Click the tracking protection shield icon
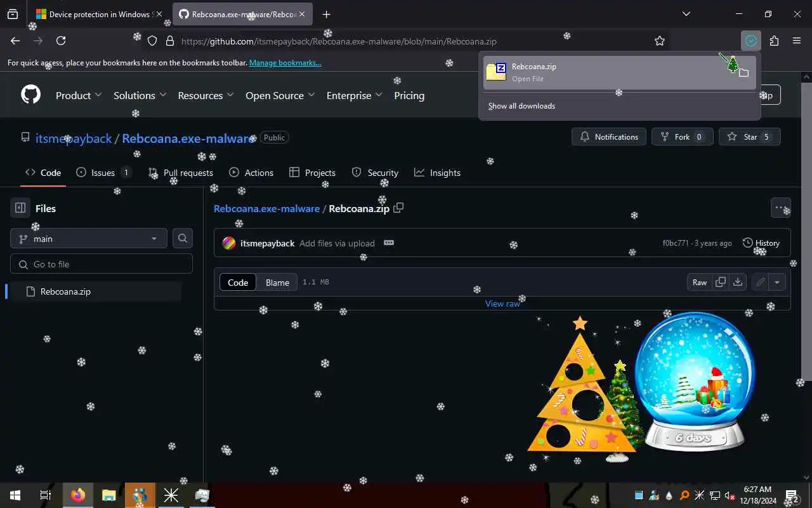Viewport: 812px width, 508px height. (x=152, y=41)
